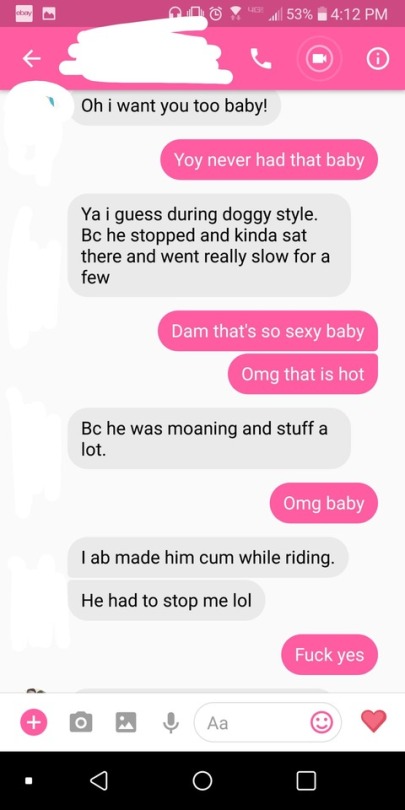Go back using the header arrow
The image size is (405, 810).
coord(32,59)
